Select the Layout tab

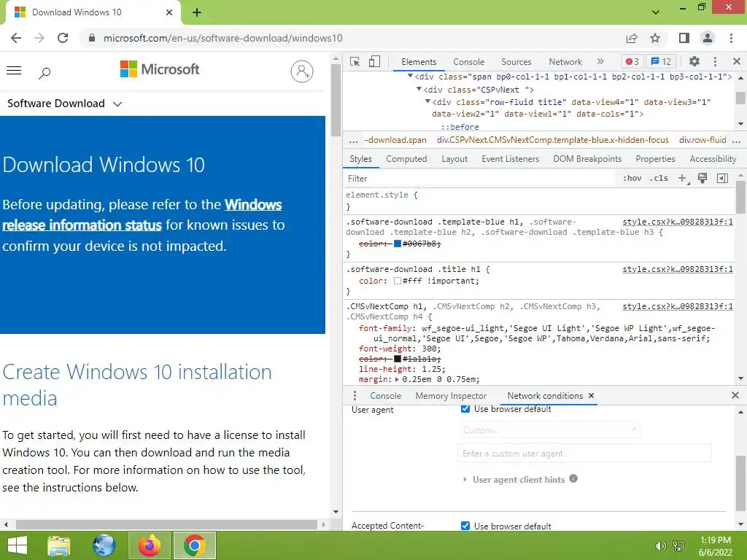[x=454, y=159]
